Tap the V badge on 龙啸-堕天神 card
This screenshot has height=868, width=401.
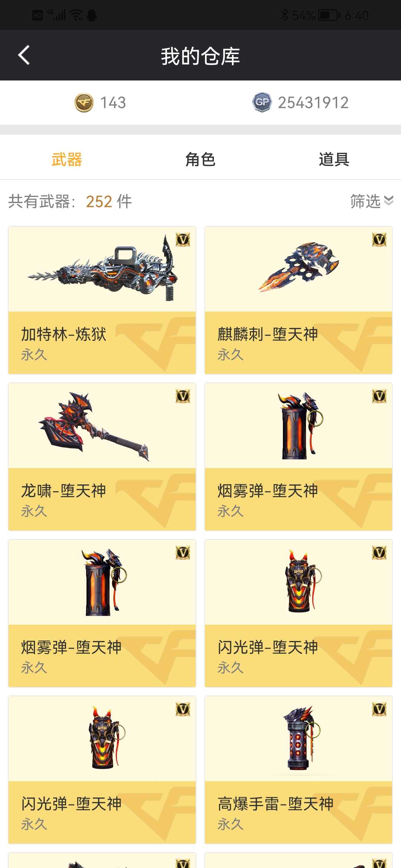pyautogui.click(x=183, y=396)
